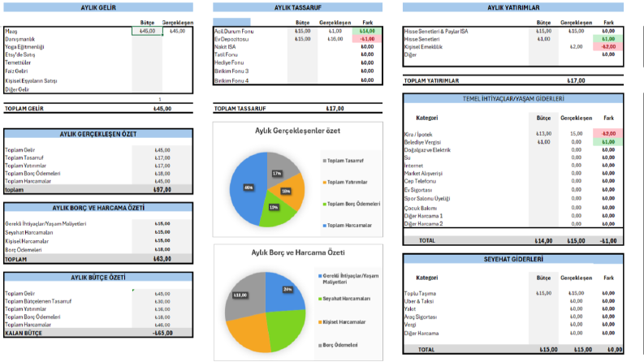Click the Belediye Vergisi category label
Image resolution: width=644 pixels, height=362 pixels.
pyautogui.click(x=422, y=142)
